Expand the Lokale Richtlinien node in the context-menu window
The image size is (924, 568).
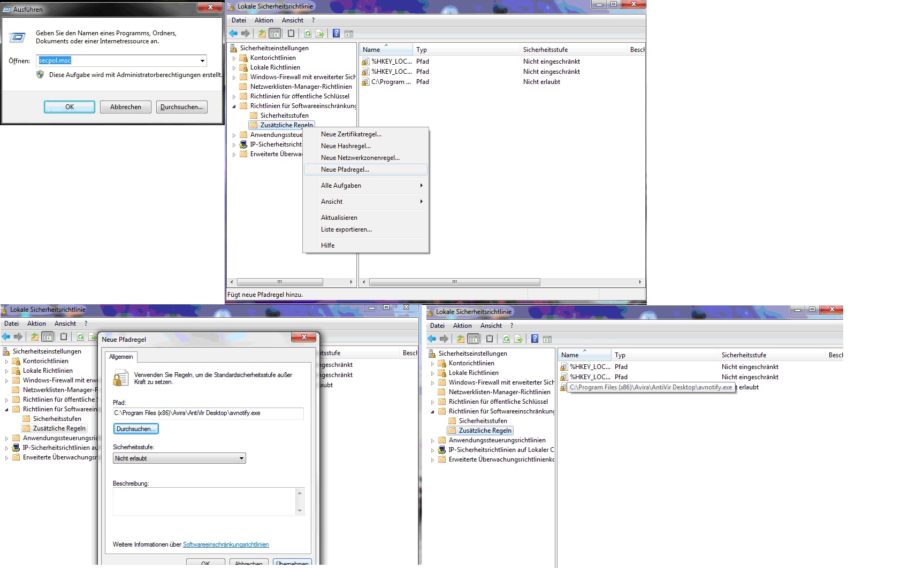coord(234,67)
